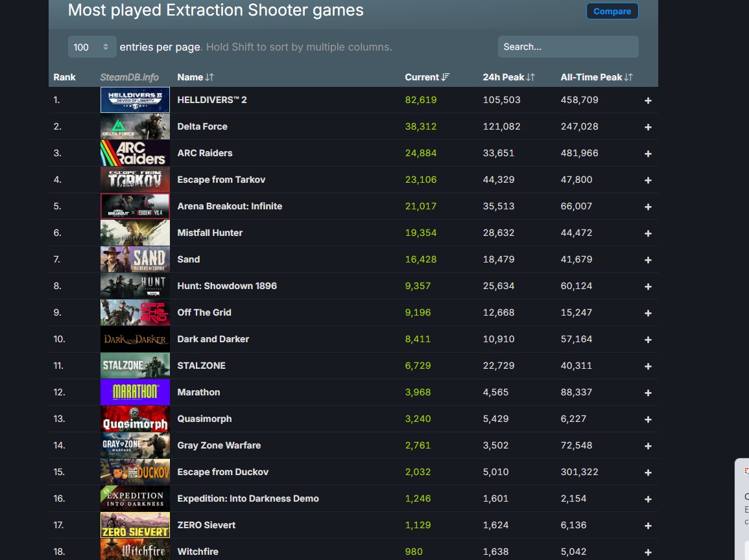Open the Hunt: Showdown 1896 thumbnail
Image resolution: width=749 pixels, height=560 pixels.
[x=135, y=286]
